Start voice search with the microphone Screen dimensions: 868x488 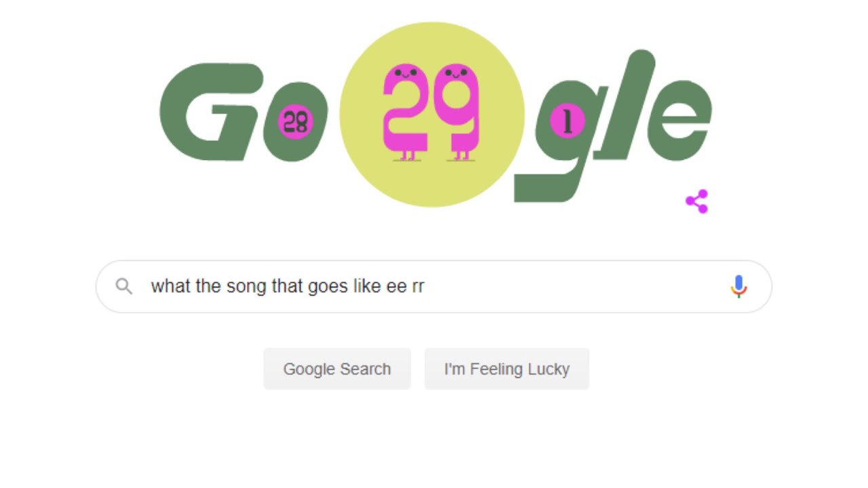(738, 287)
